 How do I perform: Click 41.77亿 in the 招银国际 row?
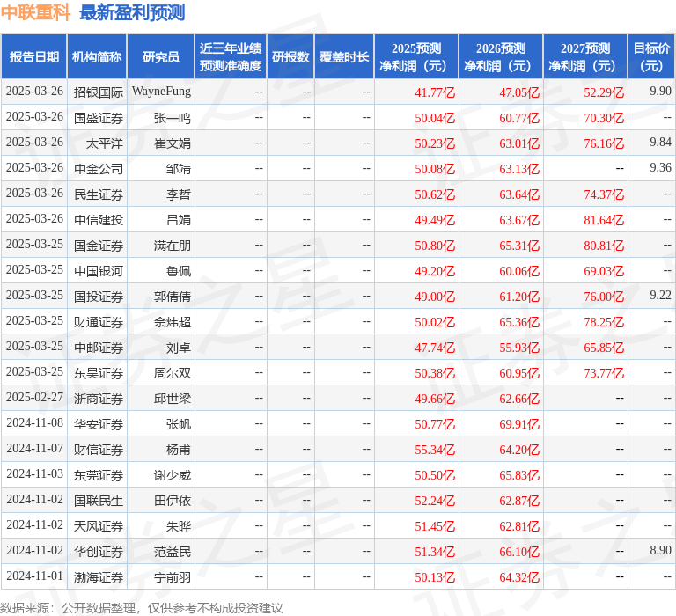coord(435,92)
